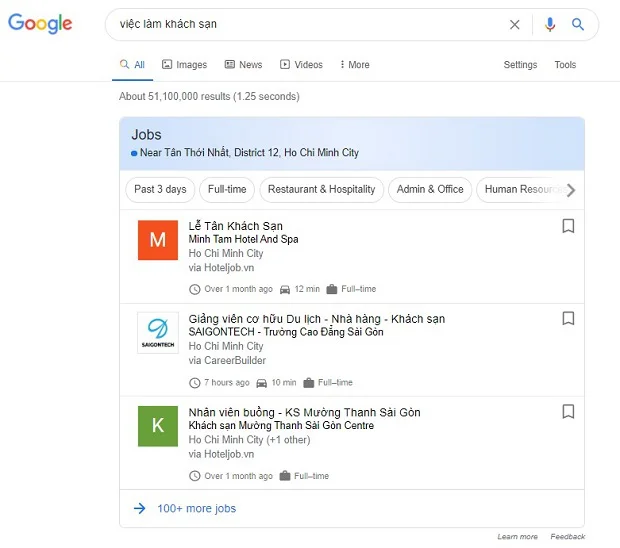Bookmark the SAIGONTECH lecturer job
620x548 pixels.
(568, 318)
